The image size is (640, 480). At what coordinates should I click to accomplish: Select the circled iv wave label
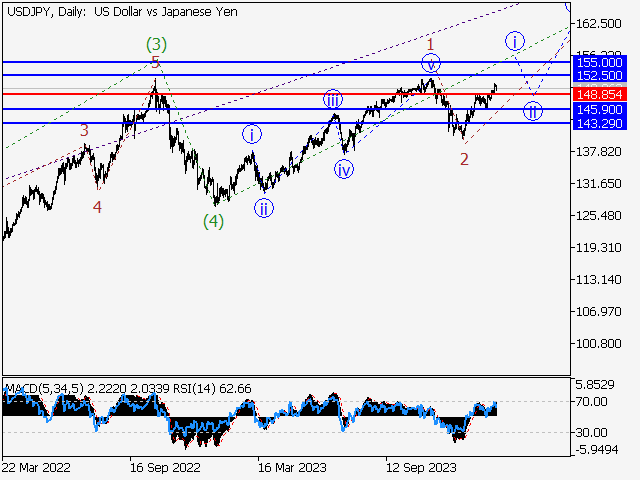pos(344,170)
